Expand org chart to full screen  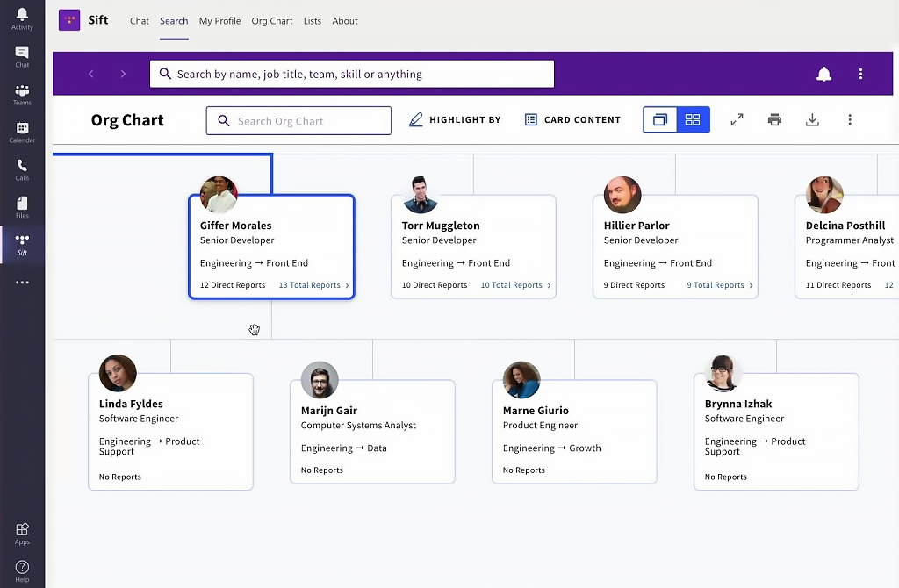point(737,119)
